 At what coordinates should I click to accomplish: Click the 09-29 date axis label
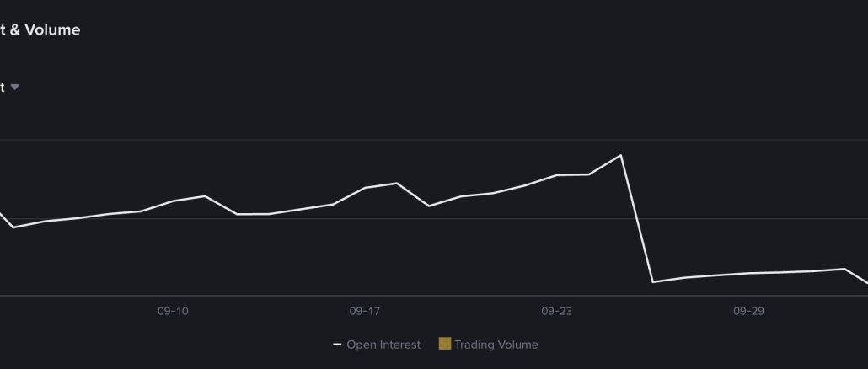point(748,312)
